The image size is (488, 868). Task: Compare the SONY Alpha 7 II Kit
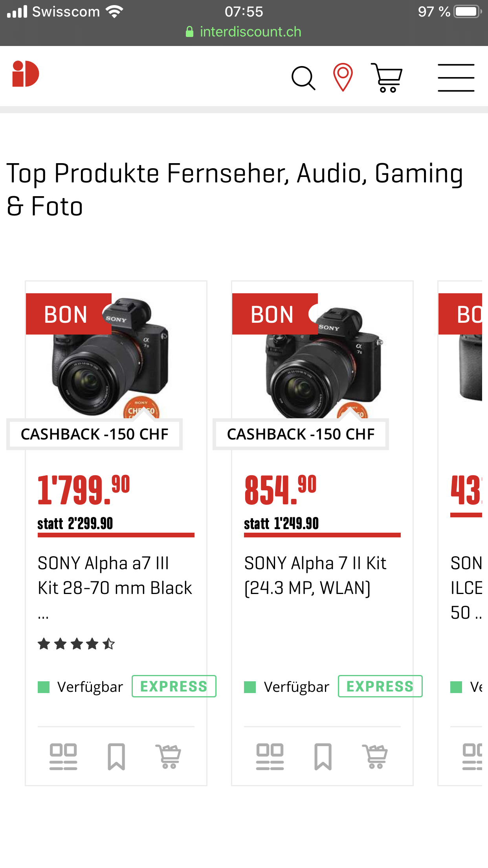click(270, 756)
